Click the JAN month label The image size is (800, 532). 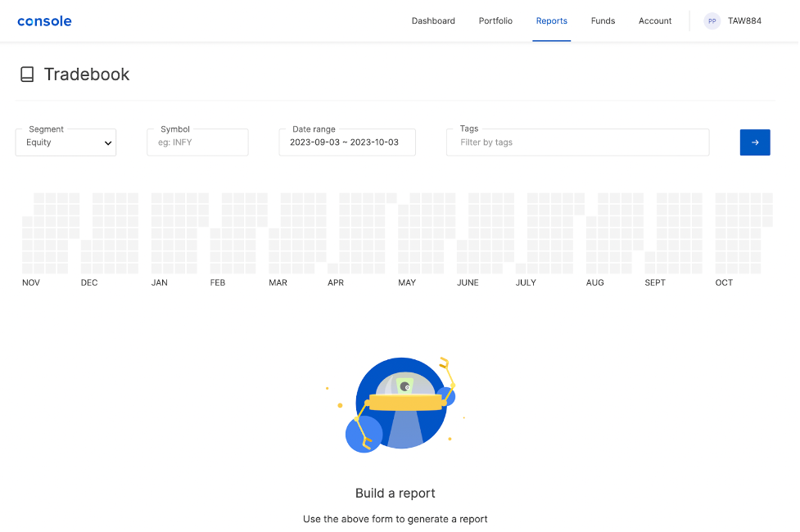point(159,282)
